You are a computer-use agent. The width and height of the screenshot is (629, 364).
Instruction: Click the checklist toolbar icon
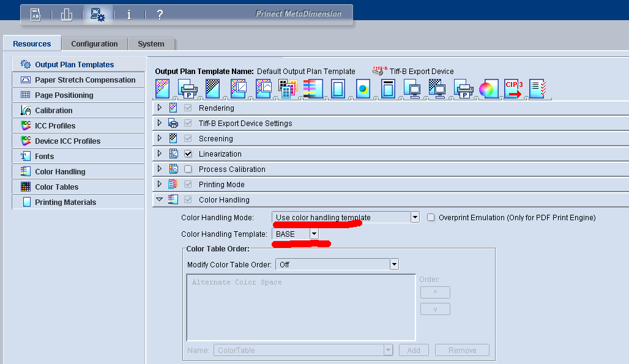coord(538,89)
